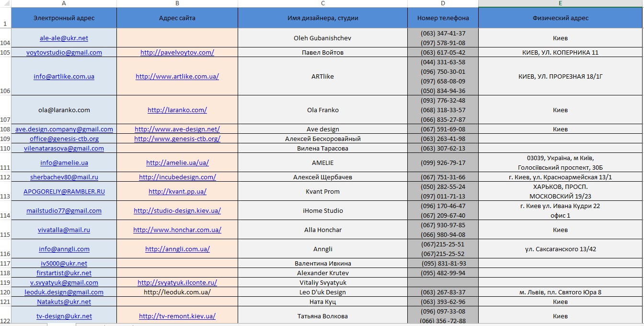Open the http://amelie.ua/ua/ link

click(177, 163)
